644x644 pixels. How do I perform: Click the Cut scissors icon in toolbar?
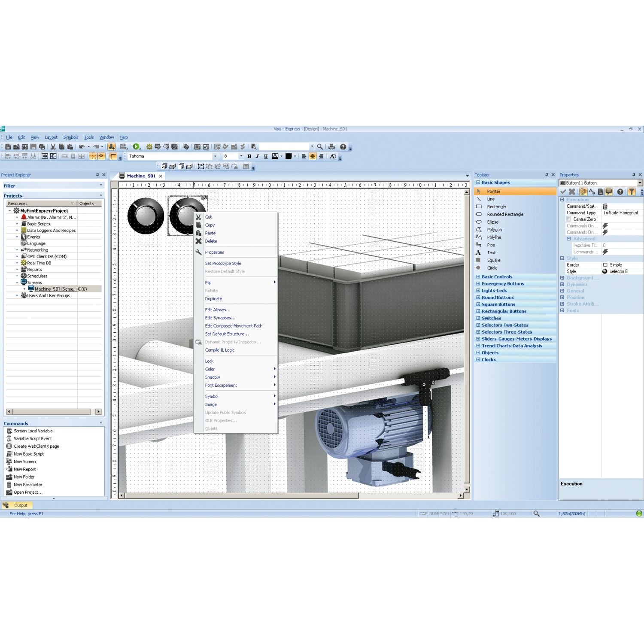53,147
